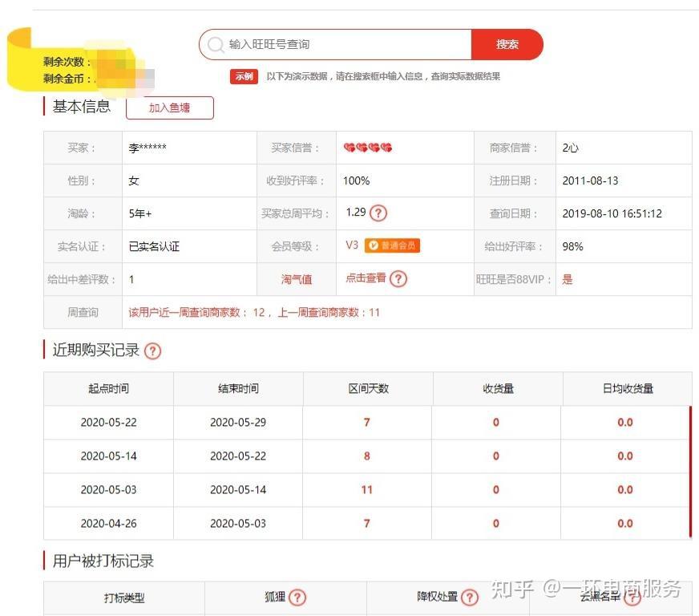Select end date 2020-05-29
Image resolution: width=699 pixels, height=616 pixels.
pos(238,423)
